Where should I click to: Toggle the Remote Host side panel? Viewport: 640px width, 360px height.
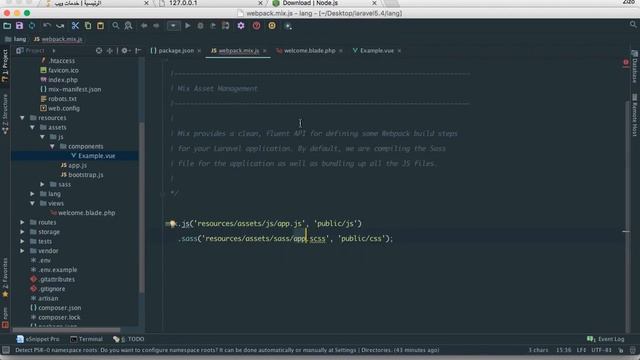click(635, 115)
